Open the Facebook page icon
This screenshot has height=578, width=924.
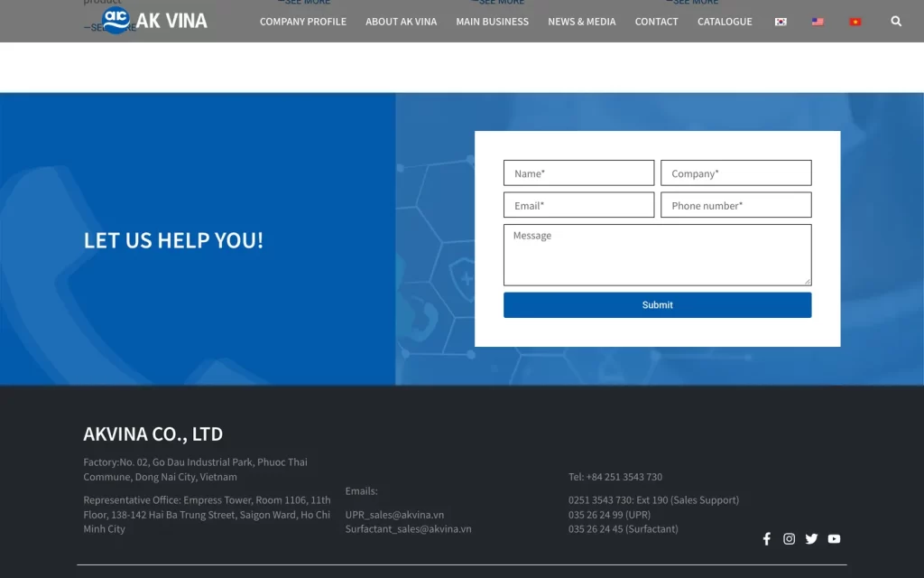click(767, 538)
